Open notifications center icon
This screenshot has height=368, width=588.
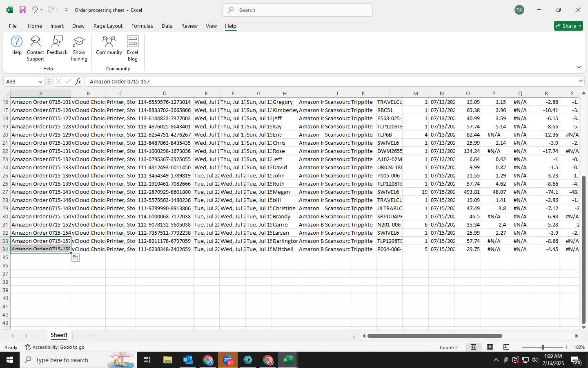tap(576, 360)
